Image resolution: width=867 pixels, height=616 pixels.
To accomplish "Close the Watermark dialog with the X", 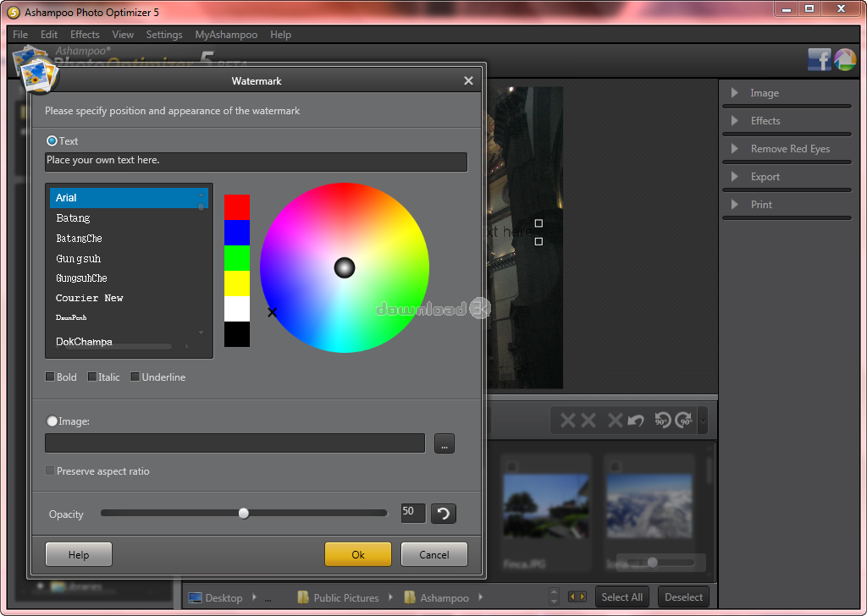I will pyautogui.click(x=468, y=80).
